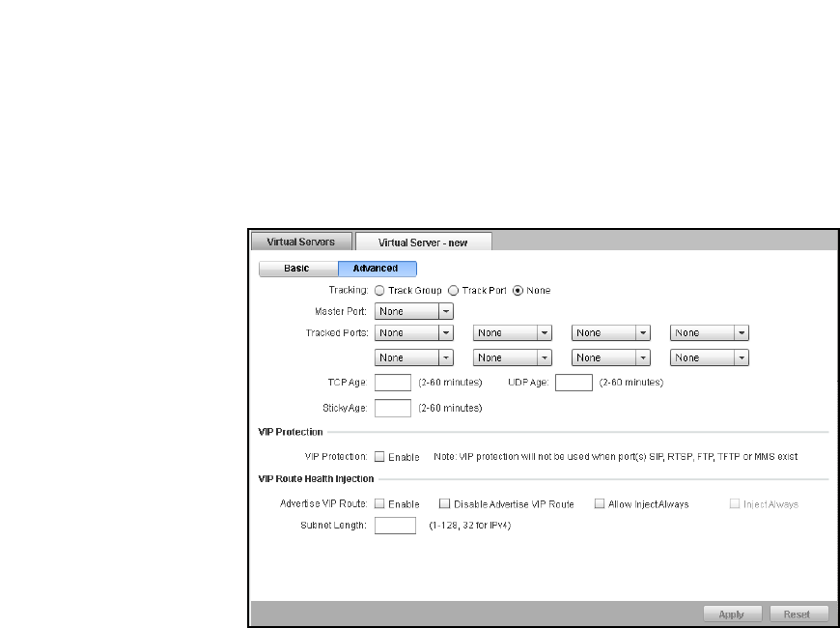Click the Reset button

click(798, 614)
